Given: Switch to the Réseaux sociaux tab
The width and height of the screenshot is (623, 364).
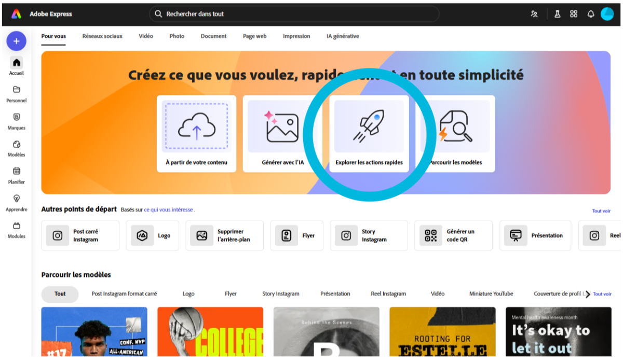Looking at the screenshot, I should coord(102,36).
